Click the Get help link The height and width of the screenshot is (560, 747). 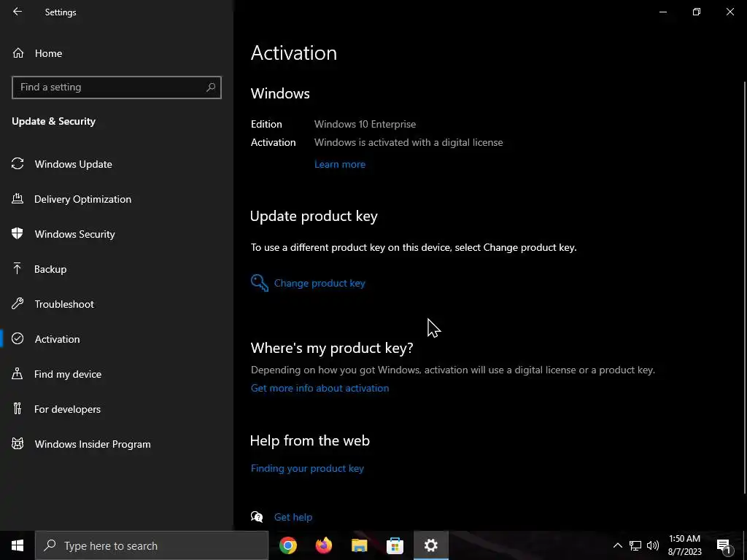[x=293, y=517]
